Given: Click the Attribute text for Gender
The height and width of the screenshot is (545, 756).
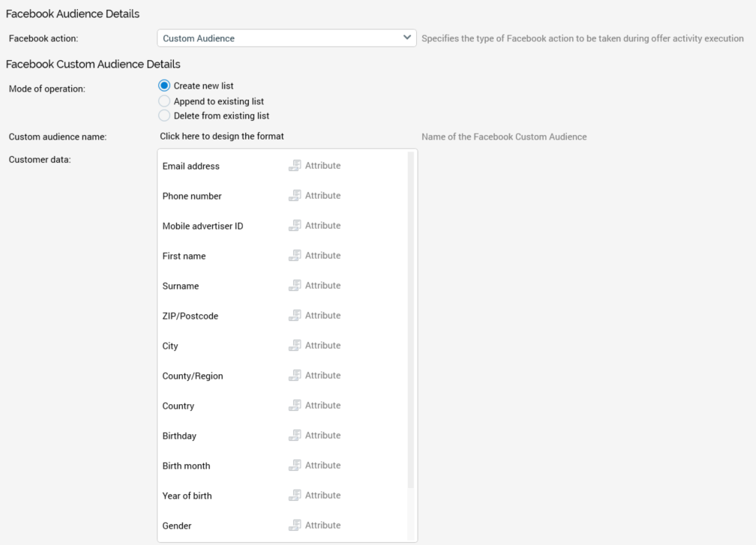Looking at the screenshot, I should tap(322, 526).
